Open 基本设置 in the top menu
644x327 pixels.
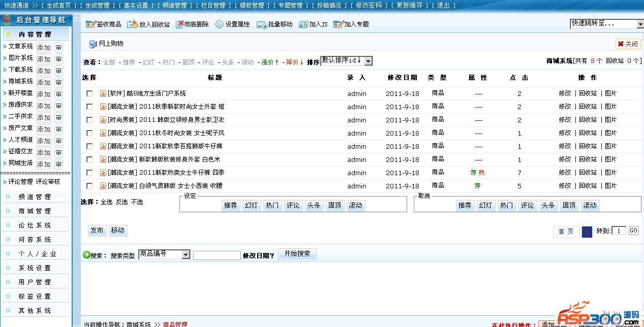(x=136, y=5)
